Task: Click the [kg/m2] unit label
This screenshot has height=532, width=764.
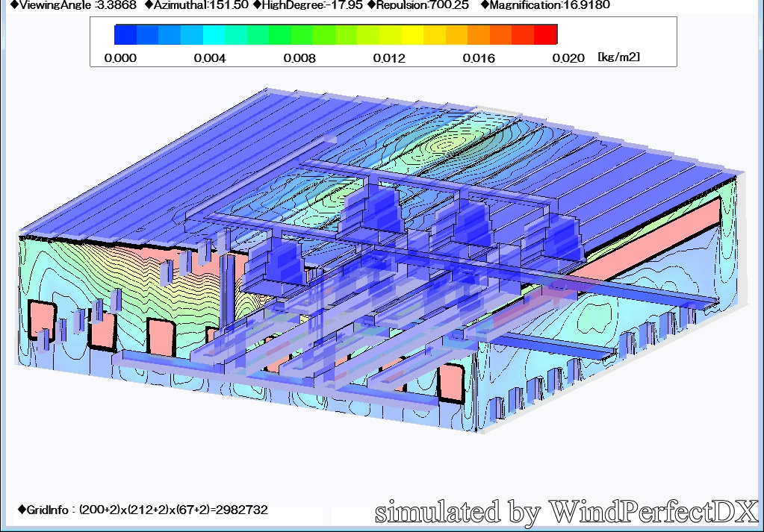Action: [619, 57]
